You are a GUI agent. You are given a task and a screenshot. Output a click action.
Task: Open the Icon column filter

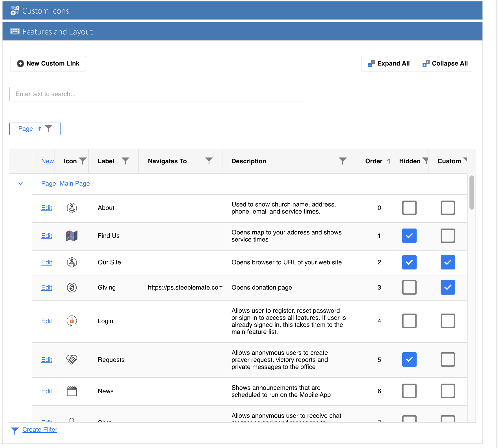coord(83,161)
